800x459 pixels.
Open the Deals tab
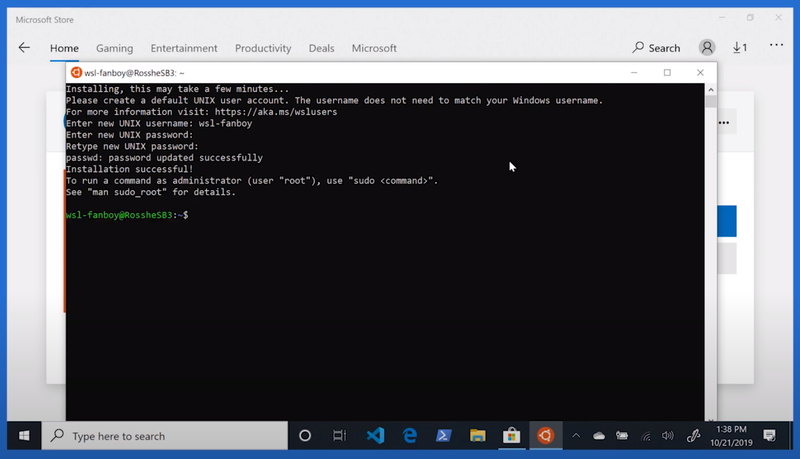(321, 48)
